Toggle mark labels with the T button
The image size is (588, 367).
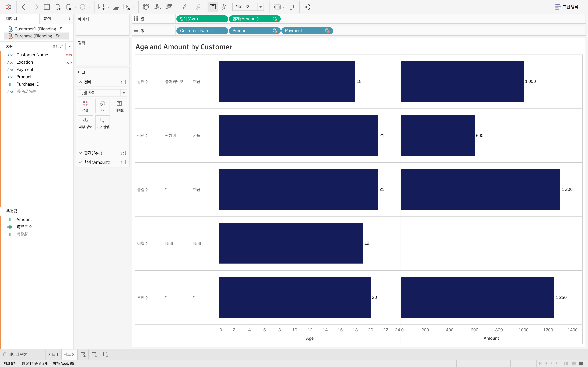(213, 7)
